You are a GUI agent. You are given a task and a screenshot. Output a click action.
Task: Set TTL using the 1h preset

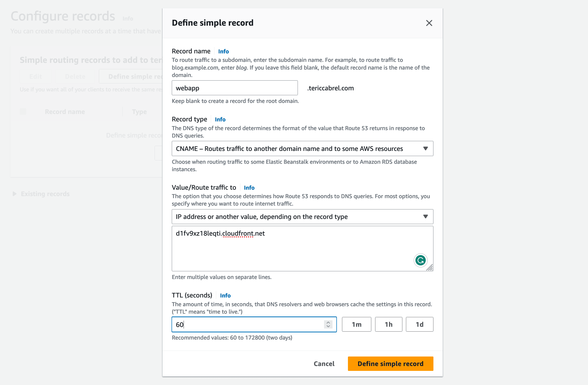coord(388,324)
